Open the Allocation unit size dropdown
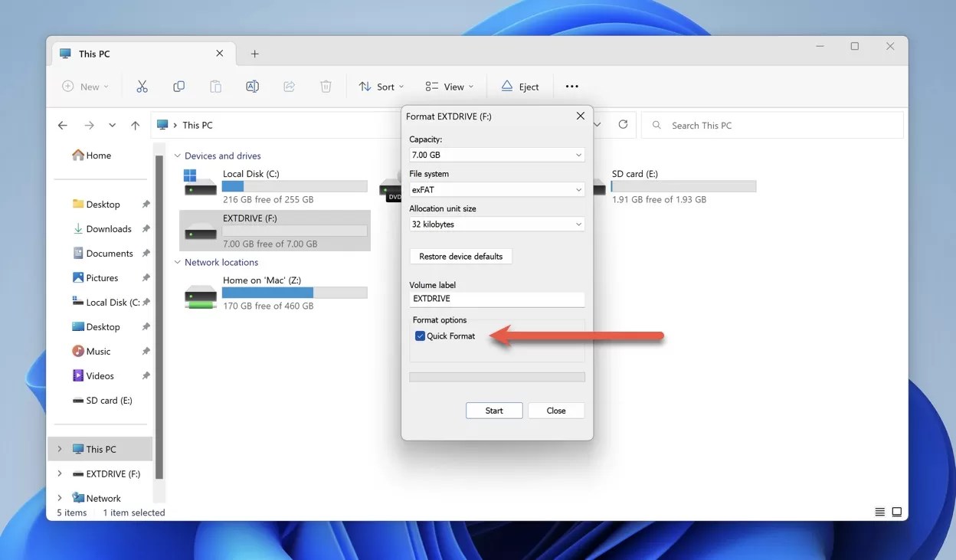 496,224
